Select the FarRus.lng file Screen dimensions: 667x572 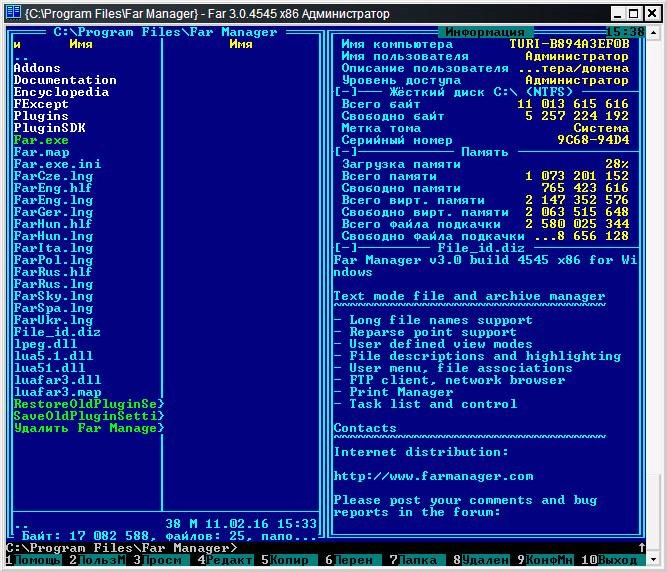(x=53, y=284)
